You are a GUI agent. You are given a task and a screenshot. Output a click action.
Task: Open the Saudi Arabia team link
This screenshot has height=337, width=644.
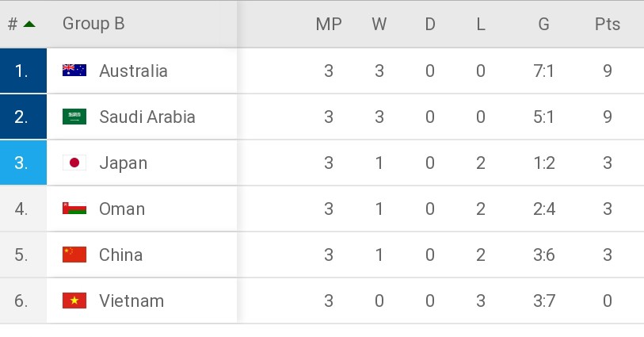coord(147,117)
